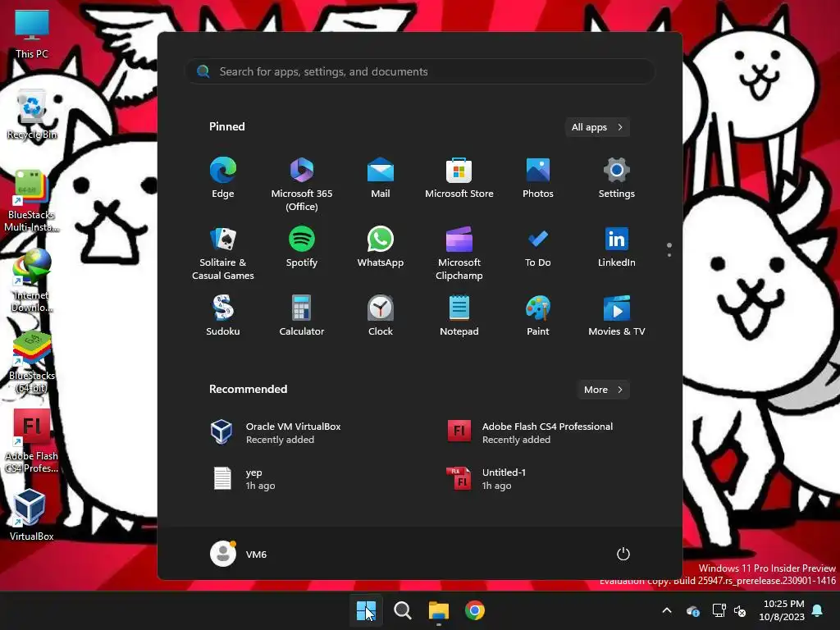The width and height of the screenshot is (840, 630).
Task: Launch LinkedIn
Action: [617, 247]
